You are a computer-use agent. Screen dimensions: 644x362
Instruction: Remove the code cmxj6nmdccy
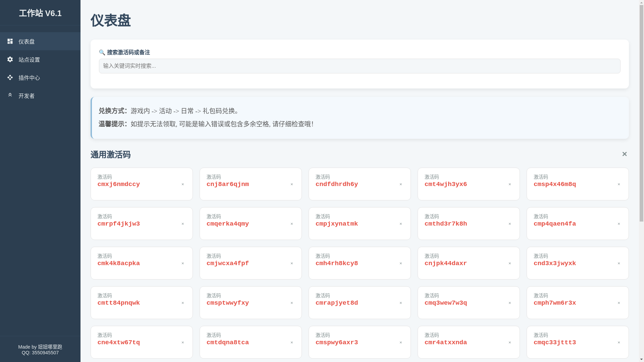(x=183, y=184)
